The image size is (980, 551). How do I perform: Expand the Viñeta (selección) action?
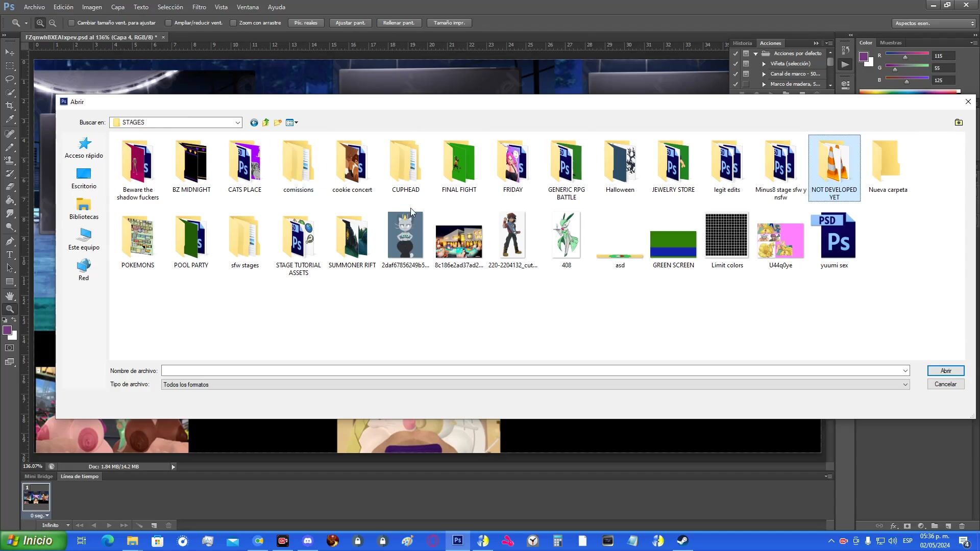click(x=764, y=64)
